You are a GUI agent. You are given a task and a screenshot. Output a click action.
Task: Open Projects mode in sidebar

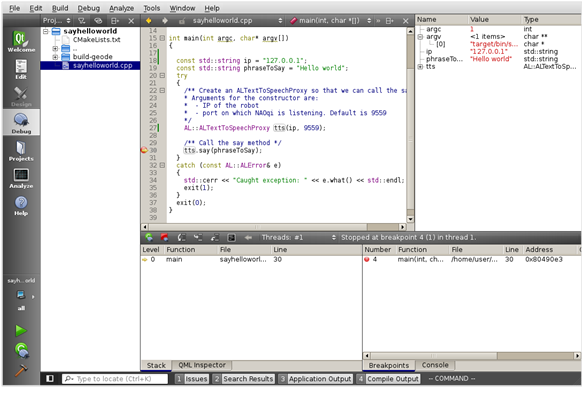coord(21,151)
